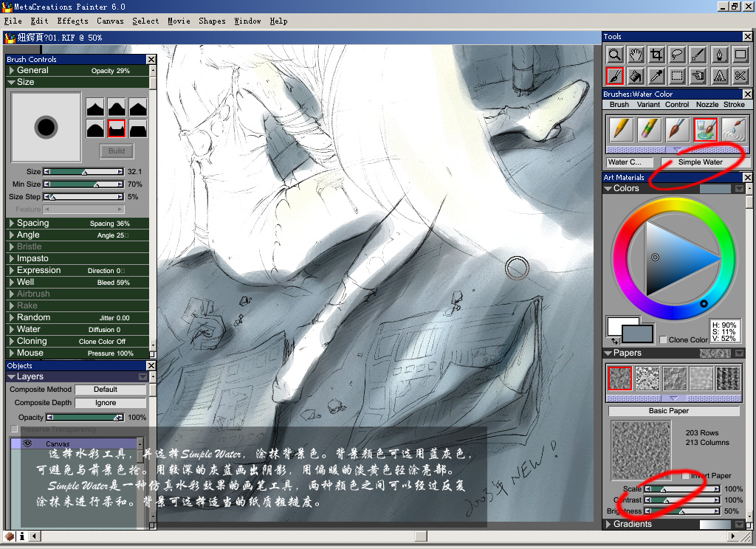Select the Brush tool

(615, 76)
